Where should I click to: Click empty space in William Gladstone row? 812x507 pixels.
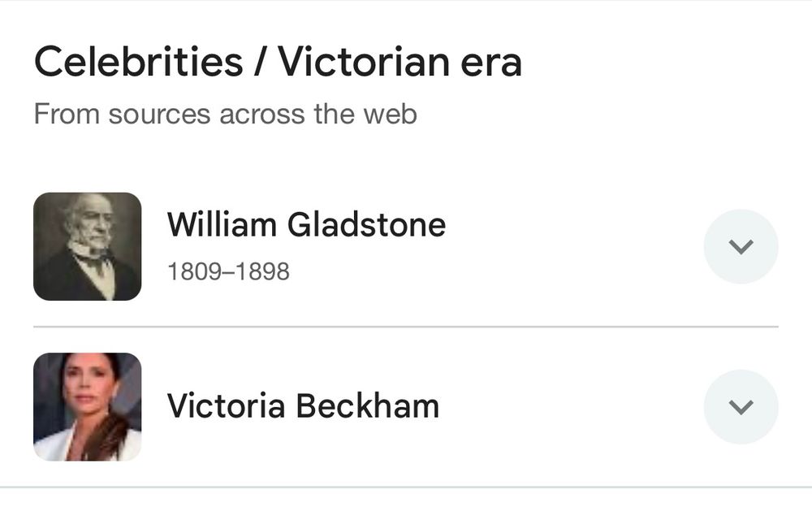(570, 246)
